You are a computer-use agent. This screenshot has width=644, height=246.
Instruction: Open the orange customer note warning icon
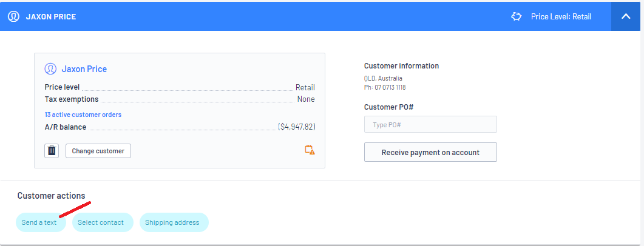pyautogui.click(x=310, y=150)
